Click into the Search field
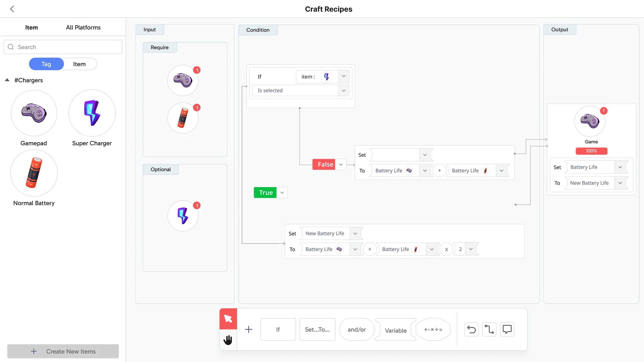 click(63, 47)
